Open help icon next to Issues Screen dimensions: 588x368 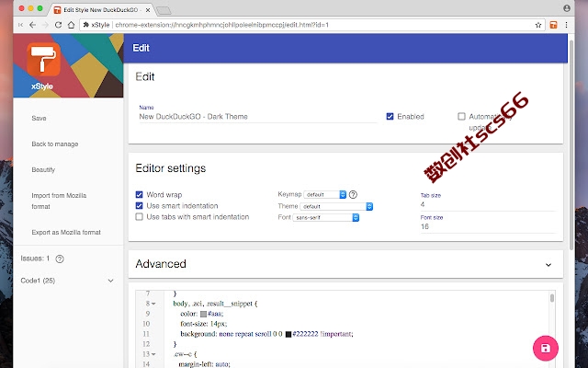coord(60,259)
